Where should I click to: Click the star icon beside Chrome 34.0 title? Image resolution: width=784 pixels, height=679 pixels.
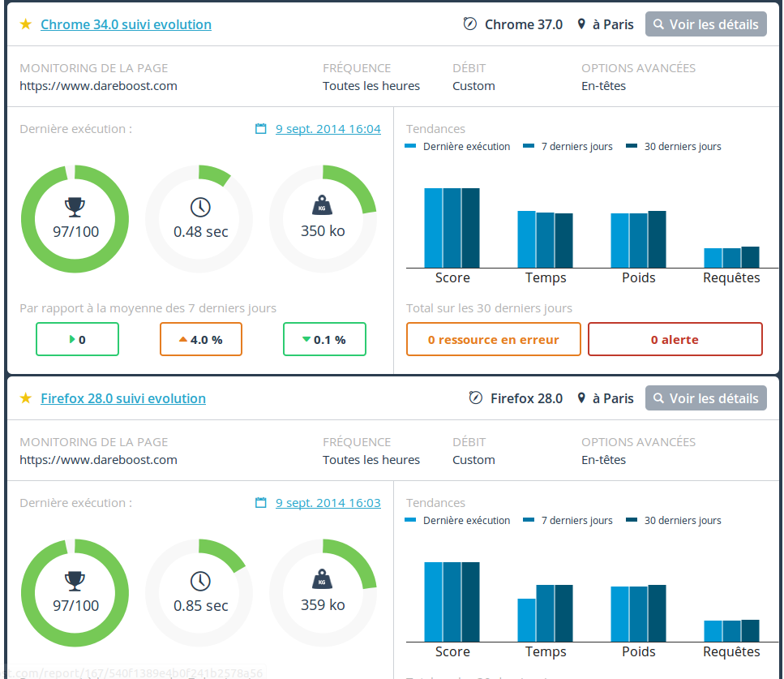pyautogui.click(x=26, y=24)
